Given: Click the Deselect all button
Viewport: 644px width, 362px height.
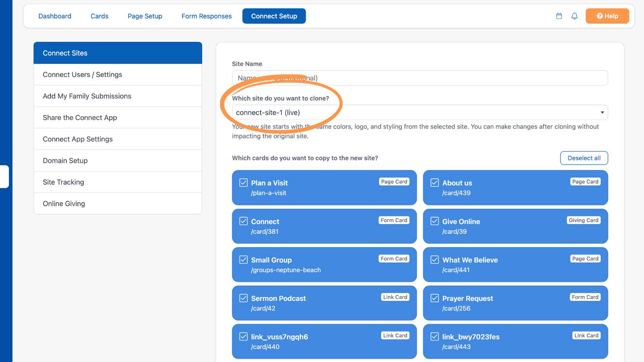Looking at the screenshot, I should coord(584,158).
